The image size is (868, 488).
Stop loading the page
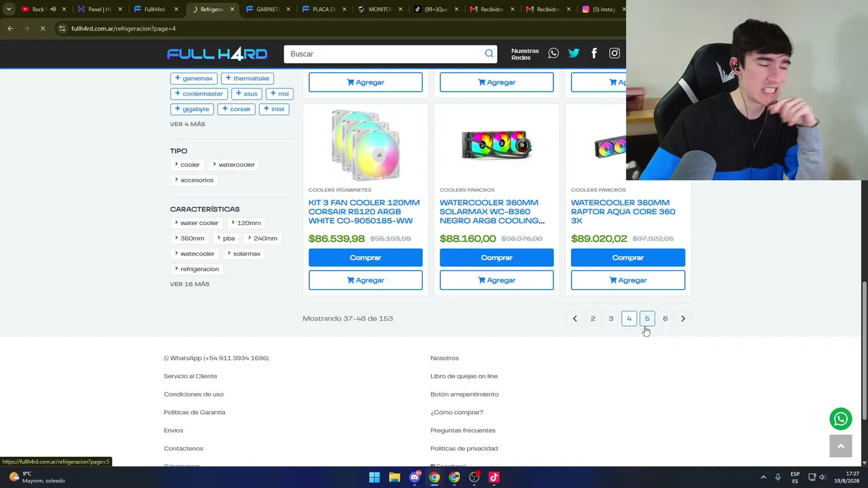[x=42, y=28]
